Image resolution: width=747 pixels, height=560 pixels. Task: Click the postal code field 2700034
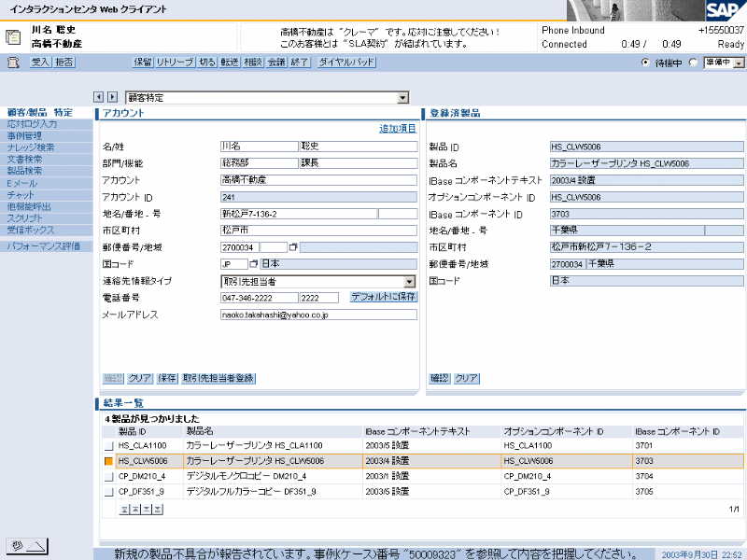click(x=240, y=247)
